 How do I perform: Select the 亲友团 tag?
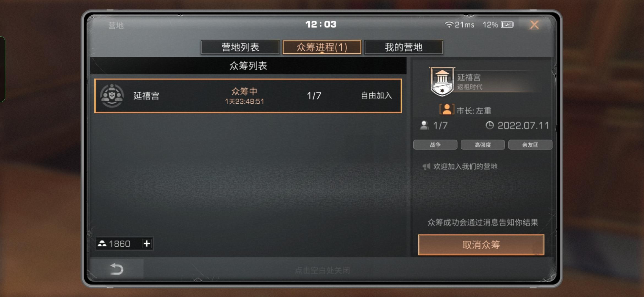coord(530,145)
